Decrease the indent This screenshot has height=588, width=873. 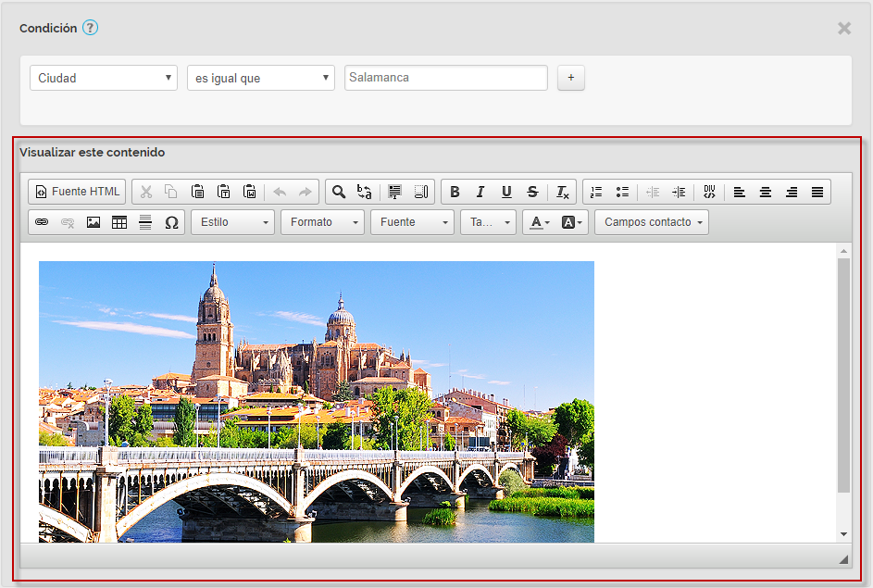(x=653, y=192)
